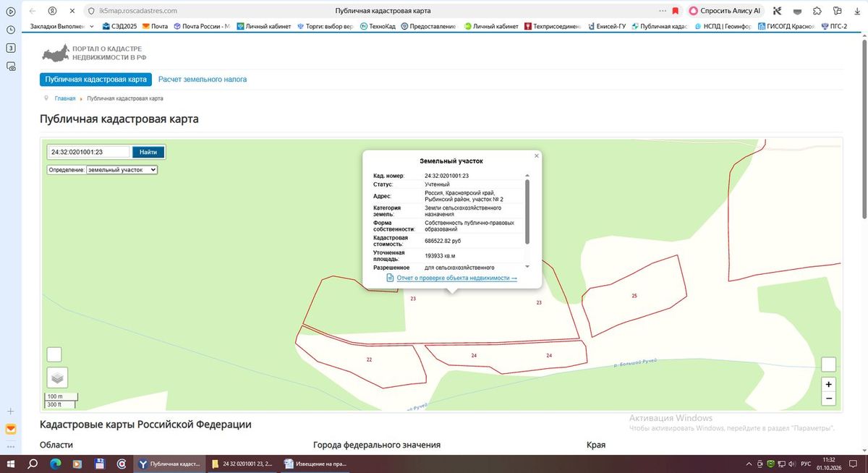This screenshot has height=473, width=868.
Task: Open the СЭД2025 bookmark
Action: (119, 27)
